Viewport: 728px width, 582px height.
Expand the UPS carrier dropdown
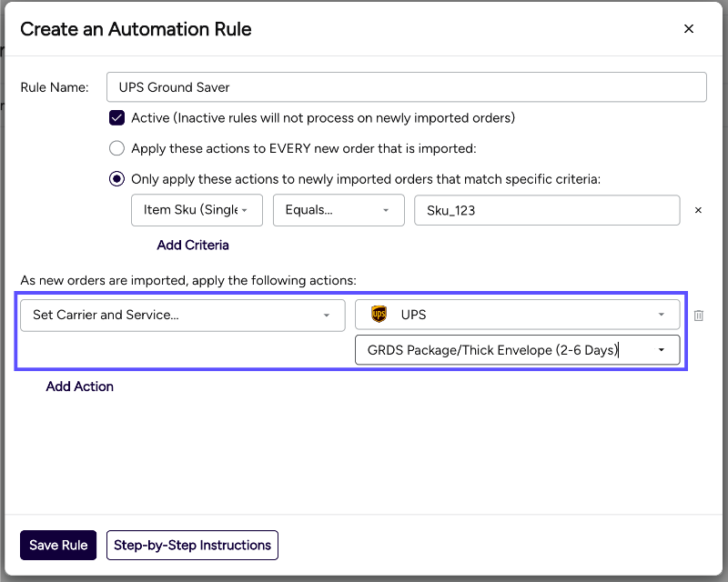click(x=517, y=315)
